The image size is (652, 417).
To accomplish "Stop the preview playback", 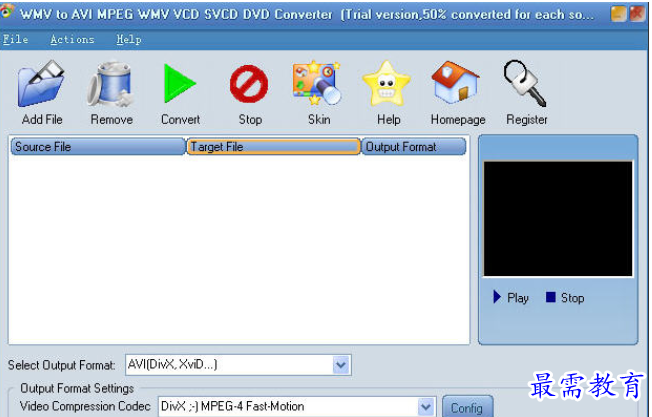I will (565, 298).
